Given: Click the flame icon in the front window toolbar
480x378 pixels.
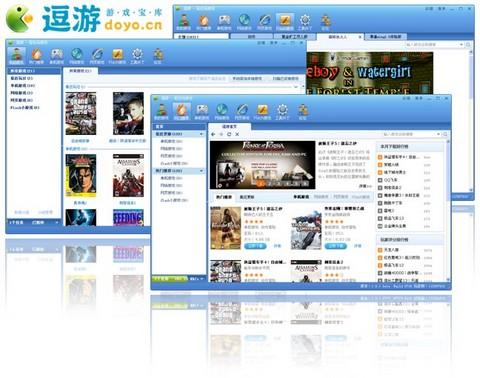Looking at the screenshot, I should (181, 110).
